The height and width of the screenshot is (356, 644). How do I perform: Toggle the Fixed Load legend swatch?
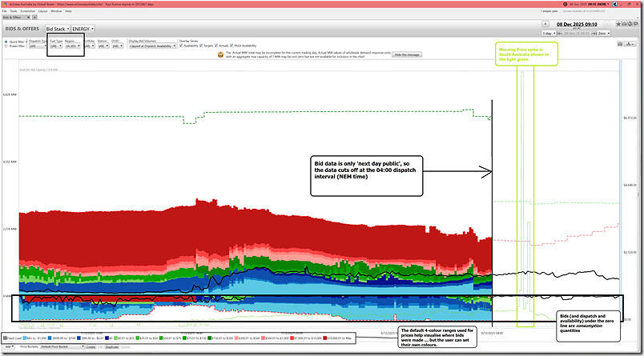click(5, 338)
